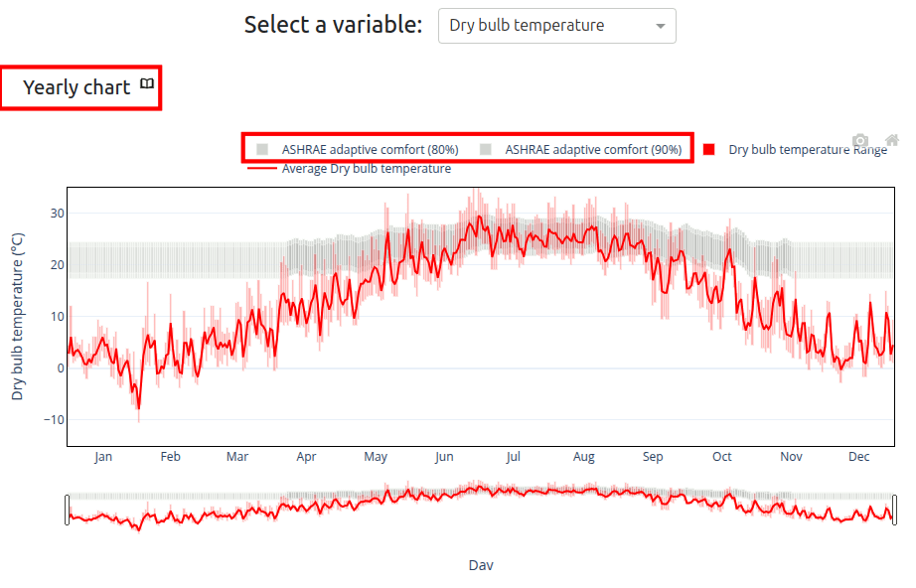The height and width of the screenshot is (588, 916).
Task: Click the red line marker for Average temperature
Action: point(261,169)
